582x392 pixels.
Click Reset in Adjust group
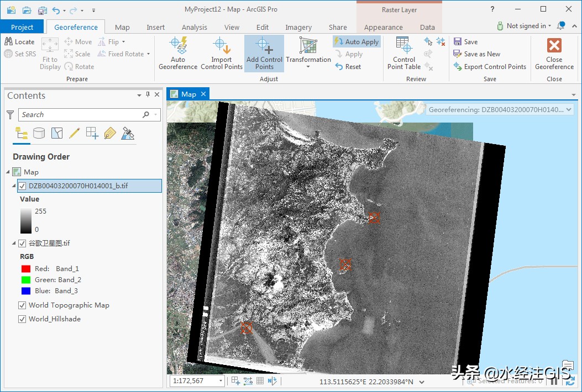348,67
